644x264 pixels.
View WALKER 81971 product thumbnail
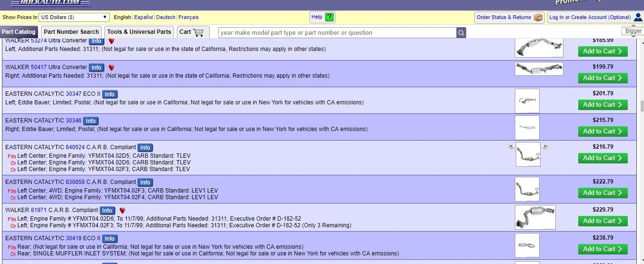tap(535, 217)
